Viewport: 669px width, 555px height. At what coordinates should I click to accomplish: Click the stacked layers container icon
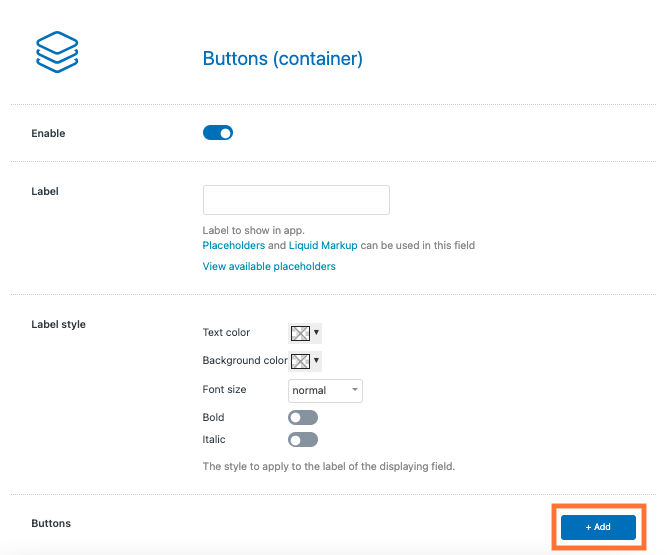coord(57,52)
